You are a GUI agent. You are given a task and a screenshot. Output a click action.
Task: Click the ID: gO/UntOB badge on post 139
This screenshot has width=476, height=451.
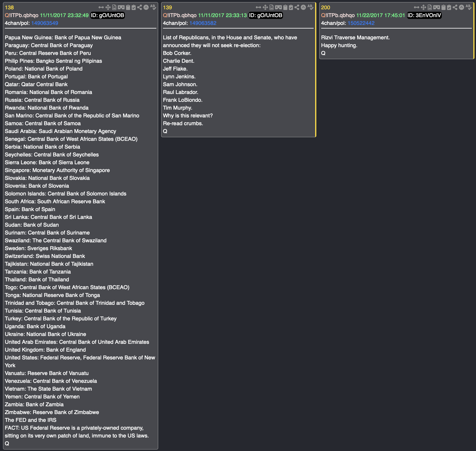pos(266,15)
